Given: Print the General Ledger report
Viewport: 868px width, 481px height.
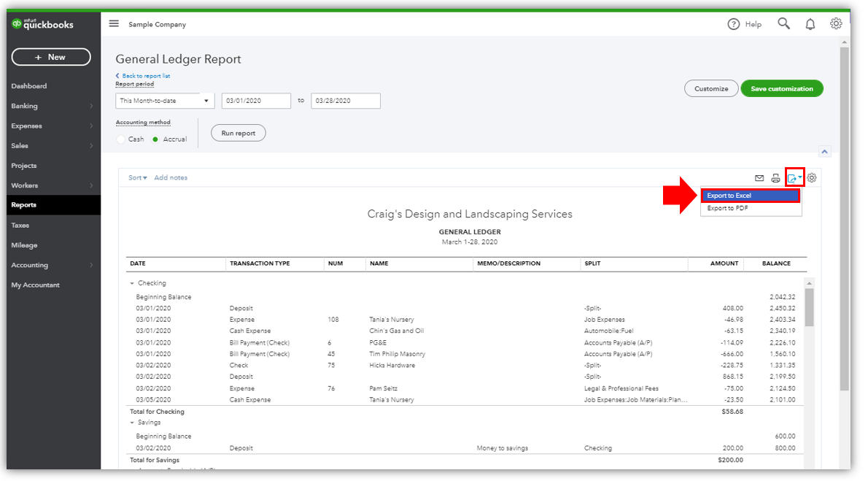Looking at the screenshot, I should 775,178.
